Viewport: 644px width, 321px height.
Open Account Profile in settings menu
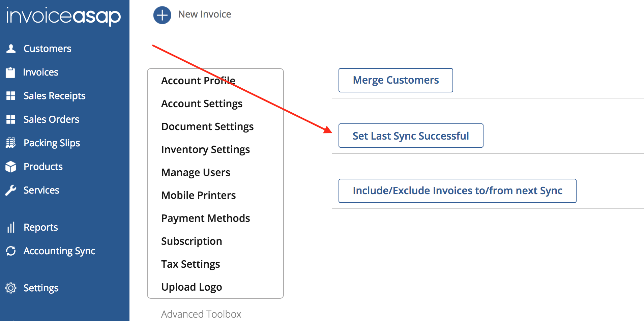click(x=198, y=81)
